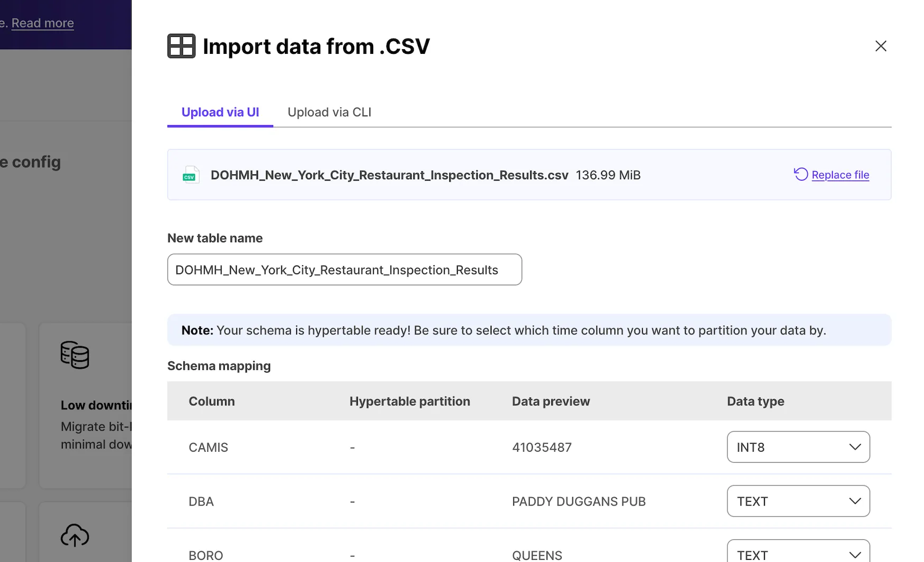Select the Upload via UI tab
The width and height of the screenshot is (924, 562).
(x=220, y=112)
